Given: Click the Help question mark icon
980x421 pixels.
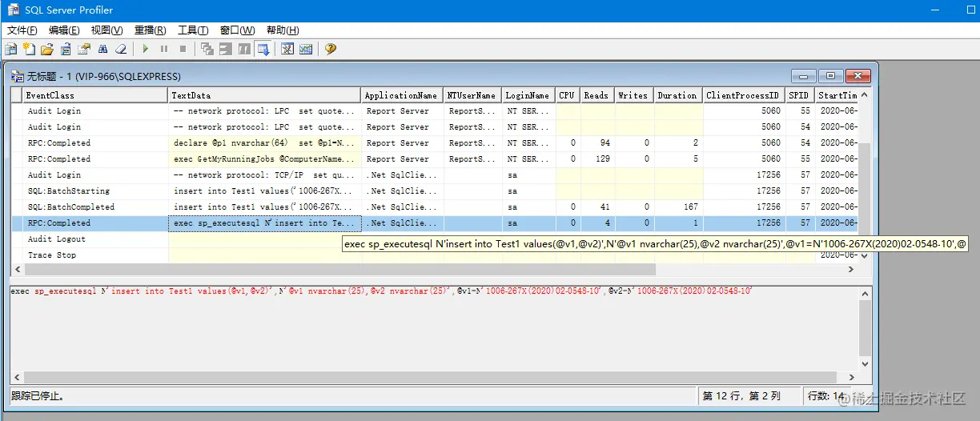Looking at the screenshot, I should pyautogui.click(x=330, y=49).
